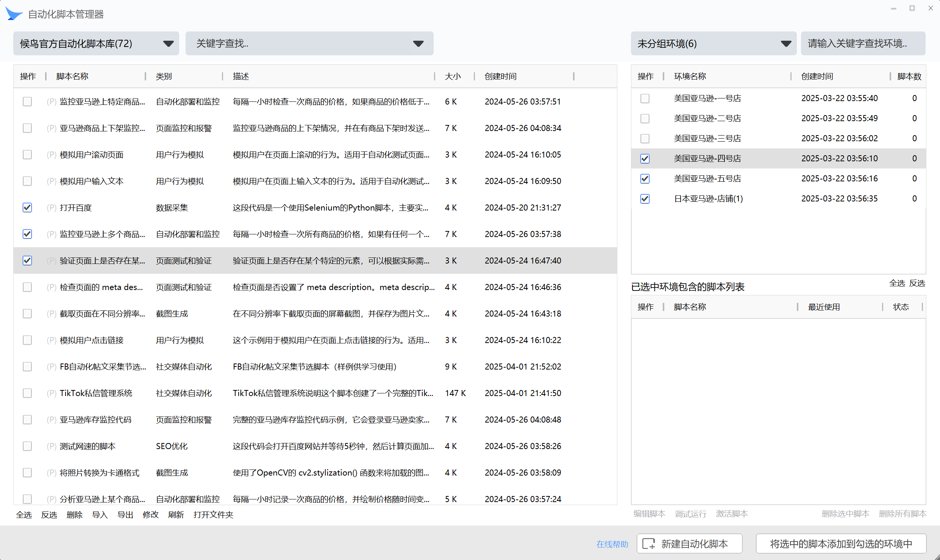Screen dimensions: 940x560
Task: Uncheck the 验证页面上是否存在某 checkbox
Action: tap(27, 261)
